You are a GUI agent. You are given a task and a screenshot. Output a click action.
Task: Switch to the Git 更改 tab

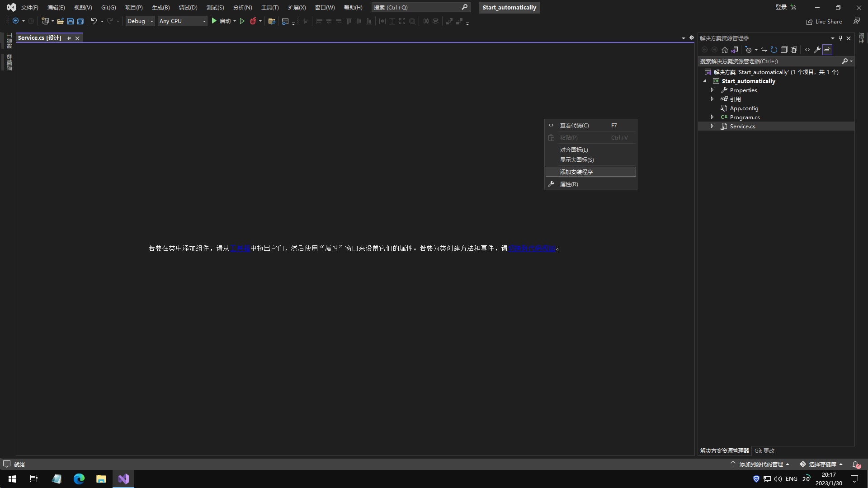pos(764,450)
